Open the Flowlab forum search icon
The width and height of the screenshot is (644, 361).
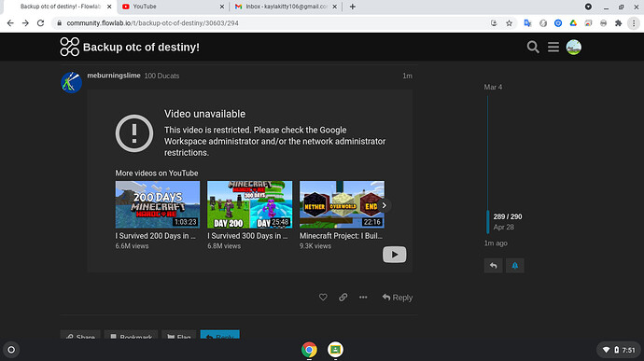click(533, 48)
